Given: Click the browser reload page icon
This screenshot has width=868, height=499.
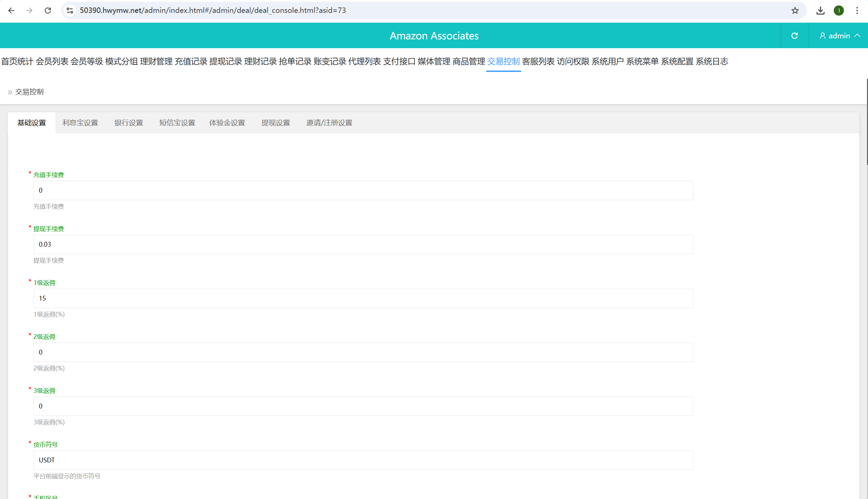Looking at the screenshot, I should coord(48,10).
